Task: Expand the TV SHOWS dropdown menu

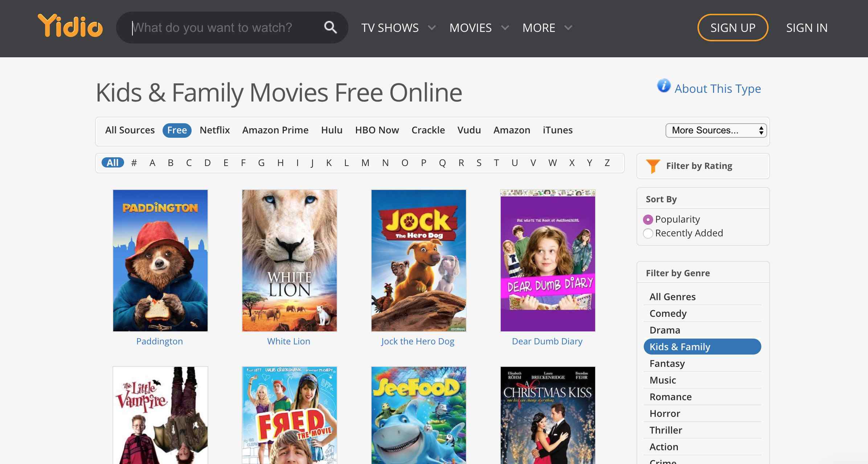Action: coord(398,28)
